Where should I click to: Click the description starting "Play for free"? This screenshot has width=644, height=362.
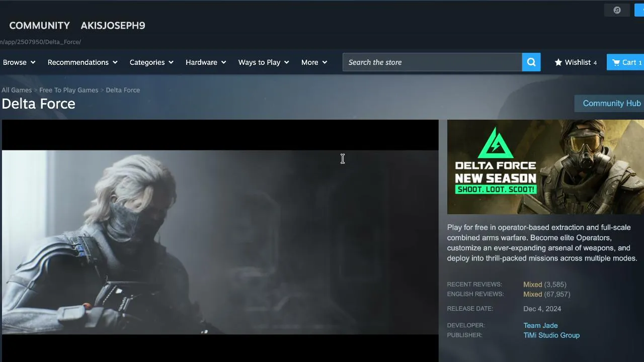[542, 243]
